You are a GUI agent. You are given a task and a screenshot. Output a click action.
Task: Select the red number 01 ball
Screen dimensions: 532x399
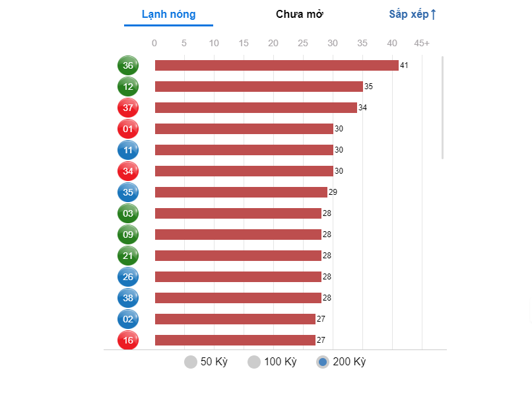[128, 129]
